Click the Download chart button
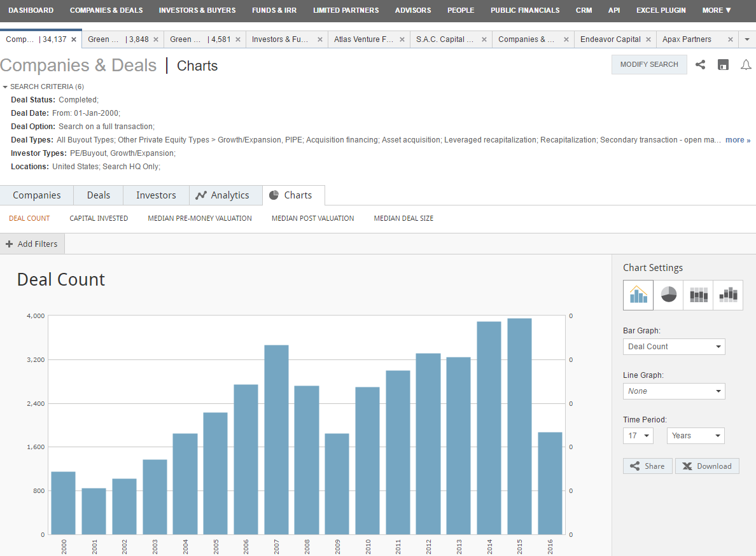 click(707, 466)
